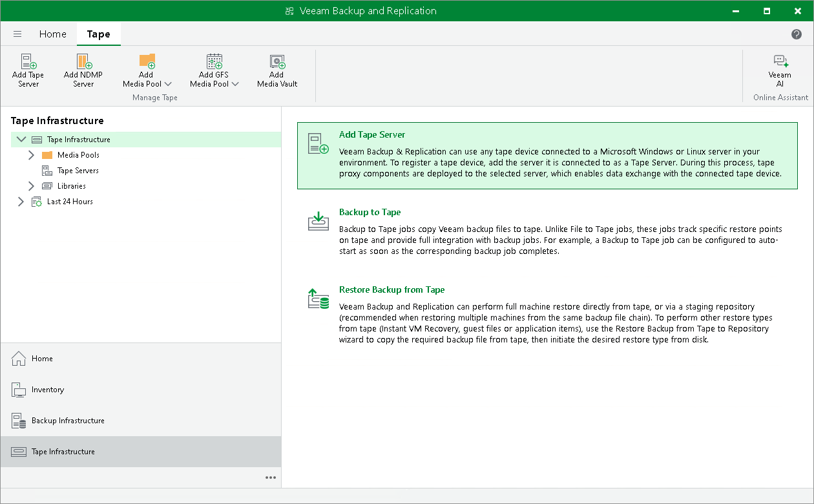The width and height of the screenshot is (814, 504).
Task: Click Restore Backup from Tape card icon
Action: (x=318, y=299)
